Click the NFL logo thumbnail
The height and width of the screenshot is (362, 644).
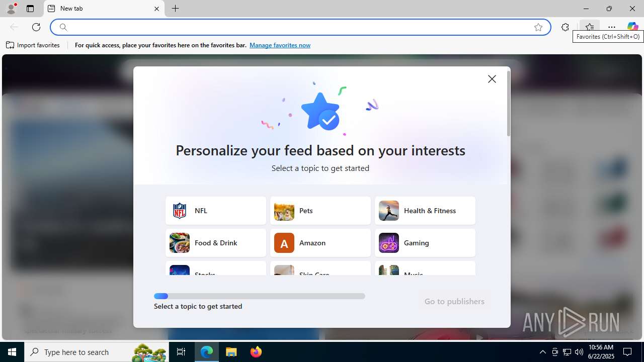click(180, 211)
